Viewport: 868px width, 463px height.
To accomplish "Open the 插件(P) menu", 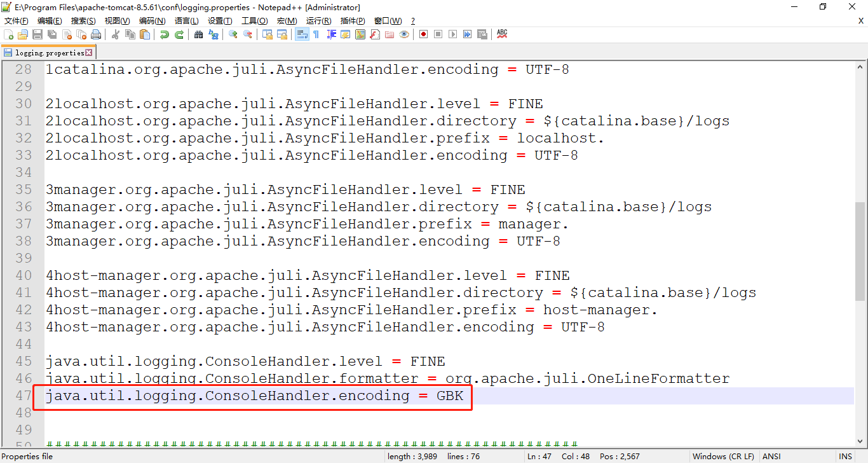I will (353, 20).
